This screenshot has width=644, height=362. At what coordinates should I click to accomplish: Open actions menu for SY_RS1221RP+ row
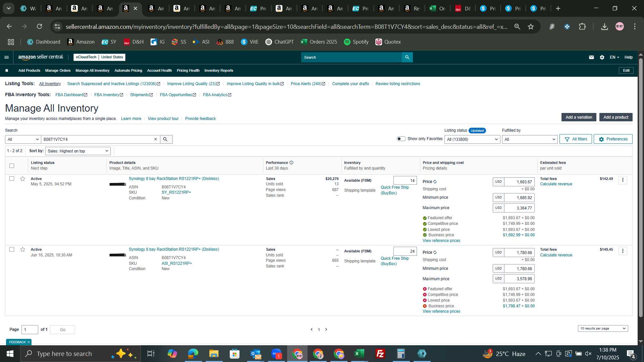(623, 180)
